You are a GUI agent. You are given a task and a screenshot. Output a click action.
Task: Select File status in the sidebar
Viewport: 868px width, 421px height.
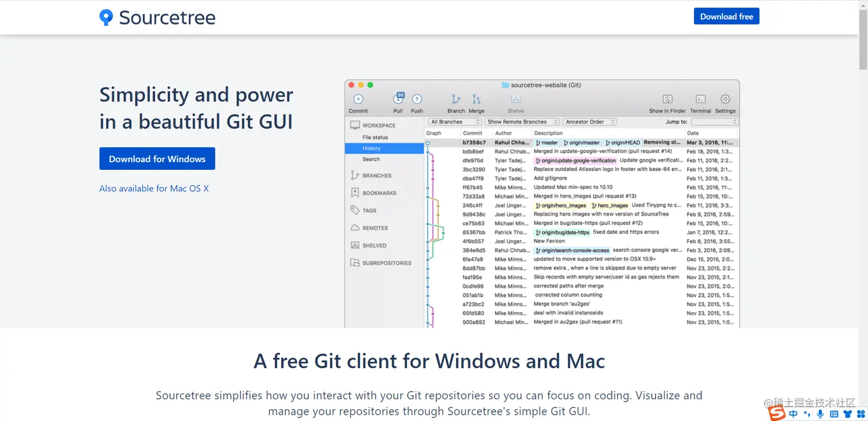[x=375, y=138]
